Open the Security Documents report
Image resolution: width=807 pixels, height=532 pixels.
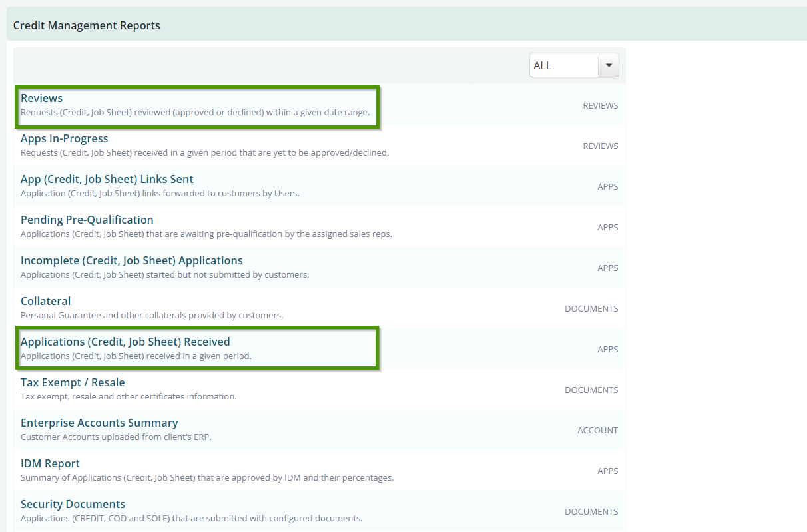(73, 504)
